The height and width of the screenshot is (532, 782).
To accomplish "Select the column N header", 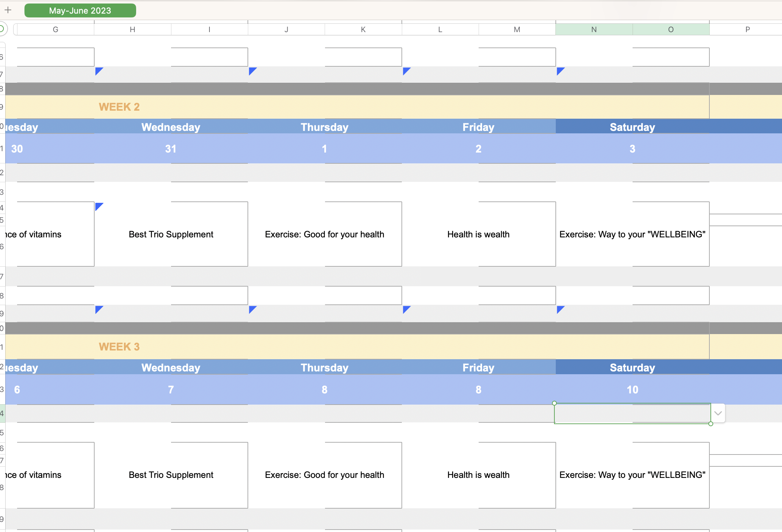I will pyautogui.click(x=593, y=30).
